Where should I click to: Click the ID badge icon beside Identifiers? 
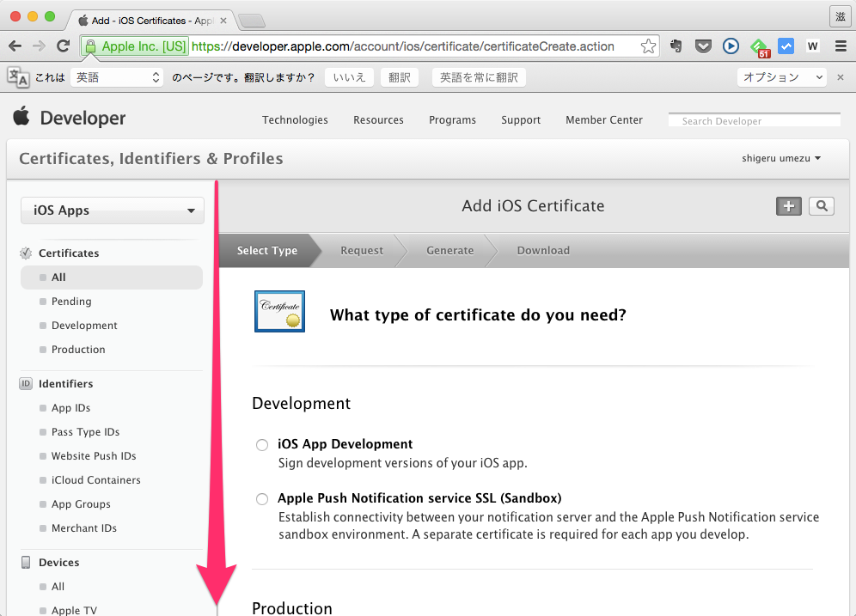tap(26, 383)
